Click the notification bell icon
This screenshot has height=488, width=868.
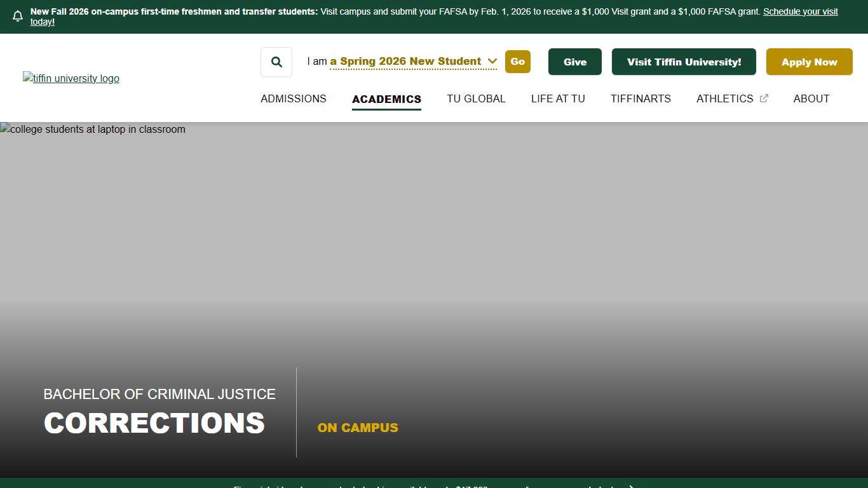17,16
